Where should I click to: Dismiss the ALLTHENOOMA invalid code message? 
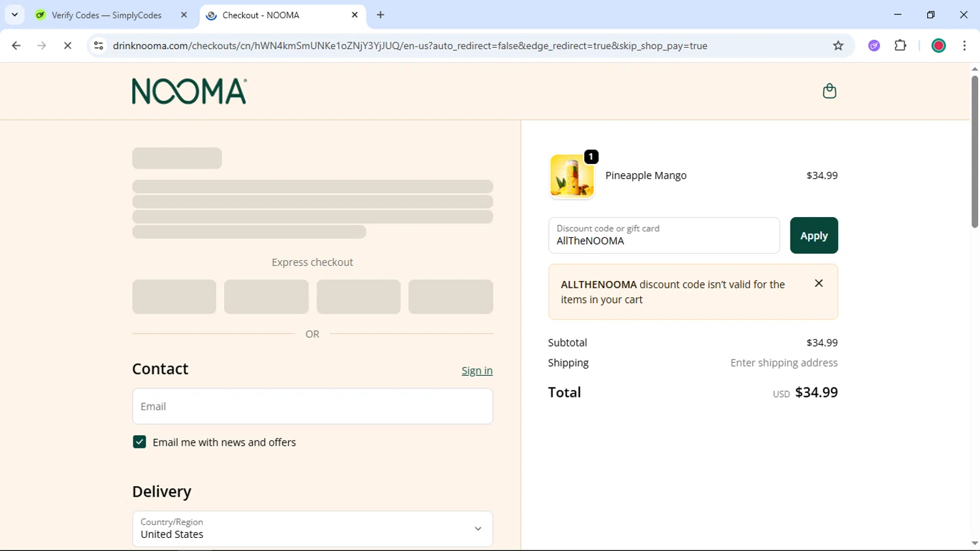[x=819, y=284]
